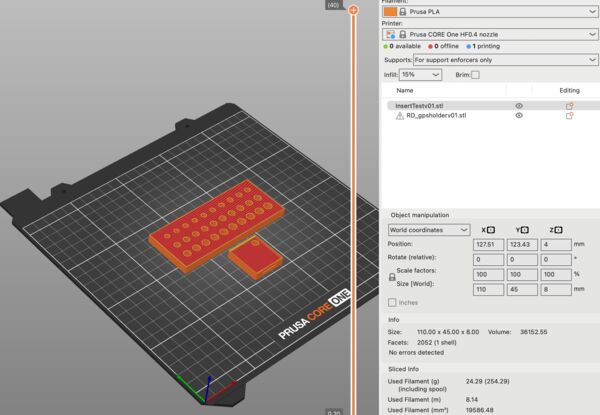
Task: Click the warning triangle on RD_gpsholderv01.stl
Action: [x=400, y=116]
